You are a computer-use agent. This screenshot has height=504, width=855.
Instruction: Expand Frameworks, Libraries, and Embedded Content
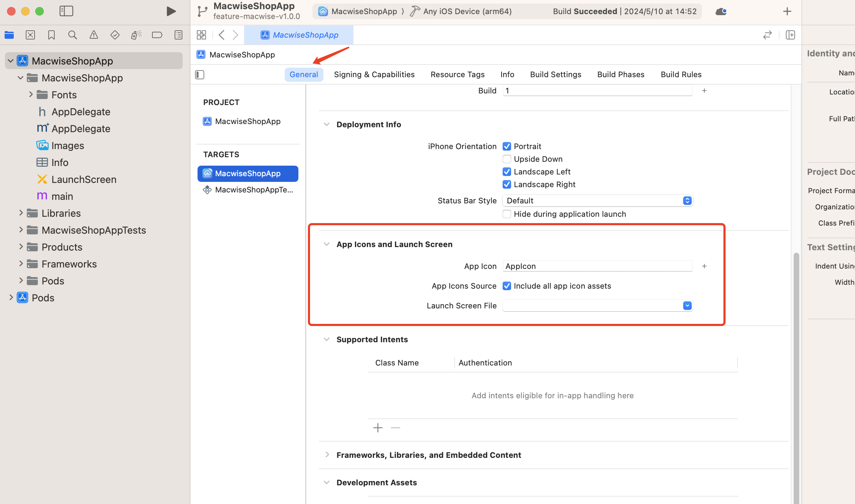click(x=327, y=455)
